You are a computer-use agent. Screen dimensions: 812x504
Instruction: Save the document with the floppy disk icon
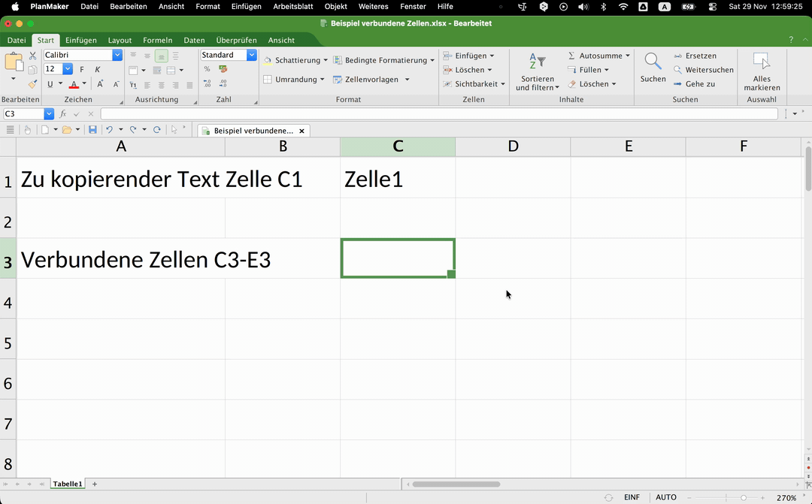click(92, 130)
